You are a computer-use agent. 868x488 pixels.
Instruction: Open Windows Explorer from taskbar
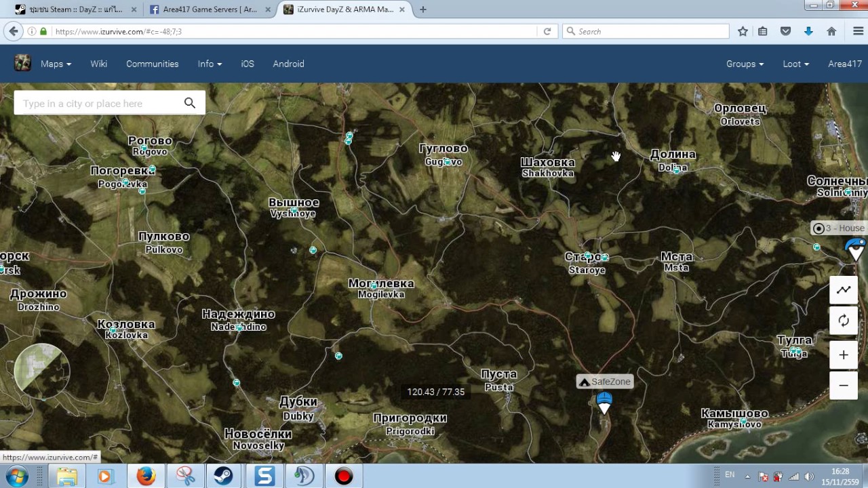tap(66, 476)
